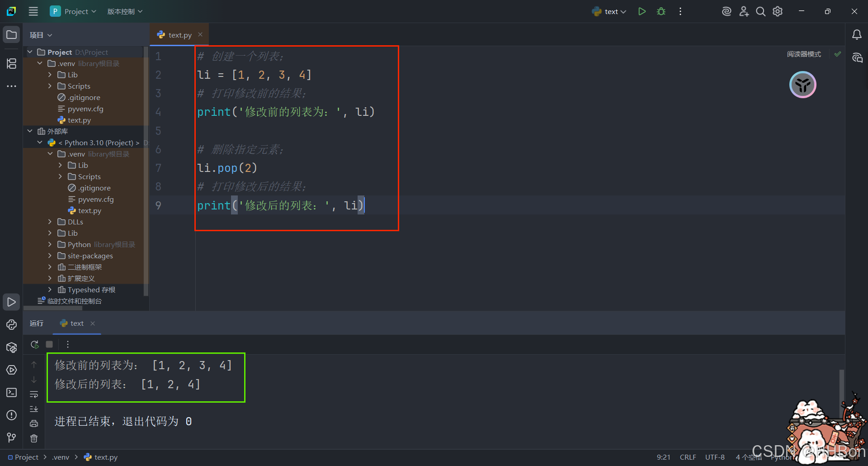Collapse the 外部库 node
Image resolution: width=868 pixels, height=466 pixels.
pyautogui.click(x=30, y=131)
